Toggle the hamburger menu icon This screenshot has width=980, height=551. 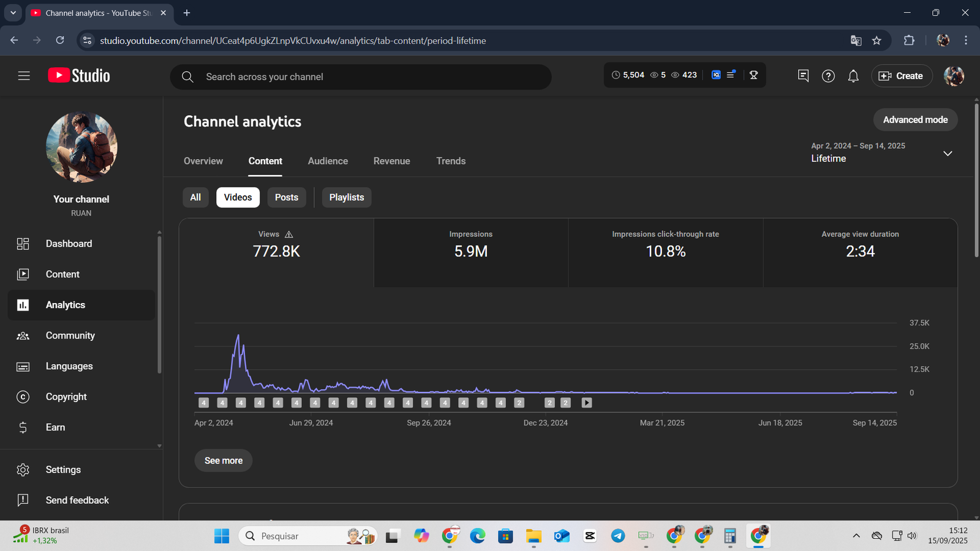[x=24, y=76]
